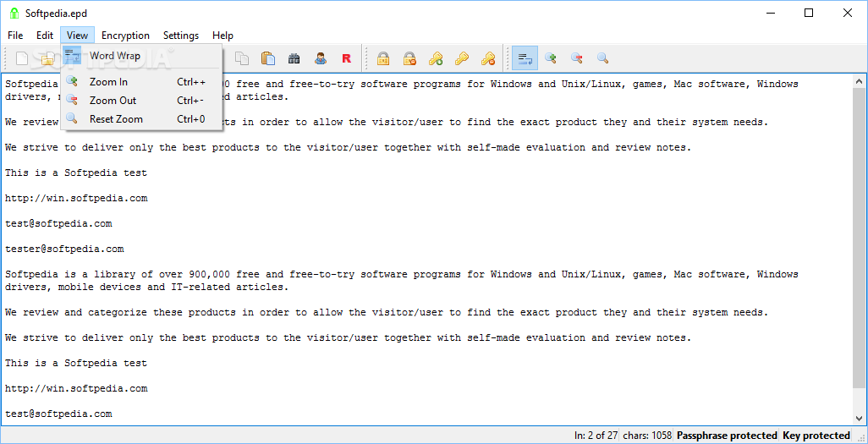Click the person icon in toolbar
868x444 pixels.
point(321,58)
